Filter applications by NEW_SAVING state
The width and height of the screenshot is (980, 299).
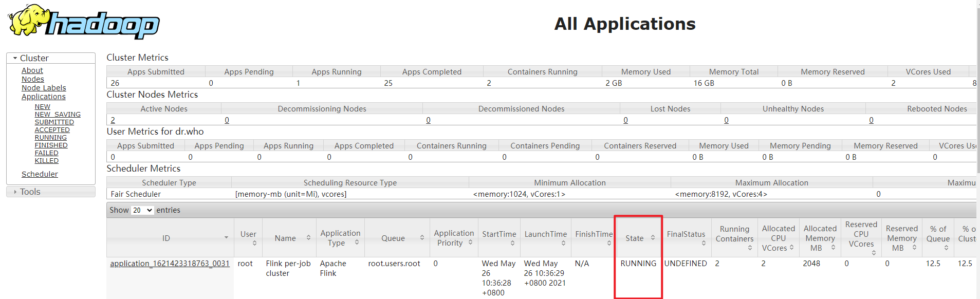(x=58, y=115)
